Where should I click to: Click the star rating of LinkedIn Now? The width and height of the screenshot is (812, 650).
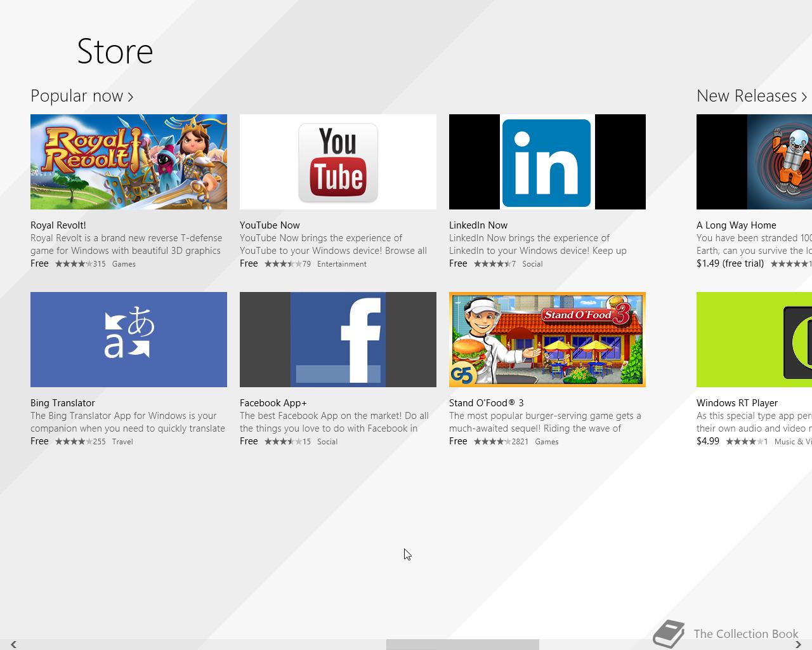492,264
